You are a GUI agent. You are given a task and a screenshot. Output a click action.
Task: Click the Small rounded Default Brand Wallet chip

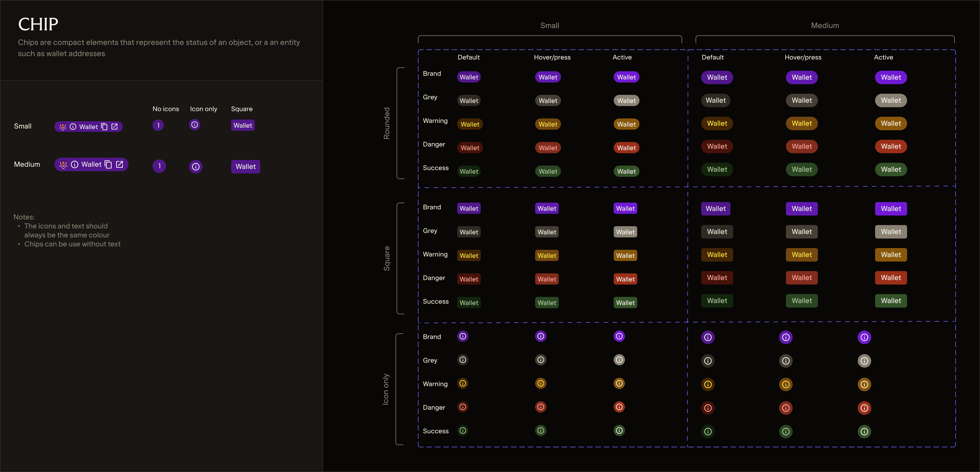pyautogui.click(x=469, y=77)
